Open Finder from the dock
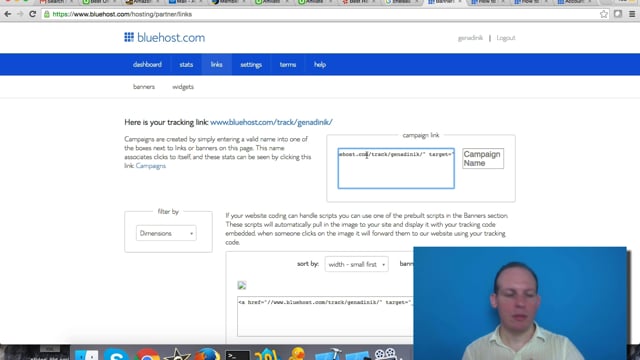 pos(86,354)
